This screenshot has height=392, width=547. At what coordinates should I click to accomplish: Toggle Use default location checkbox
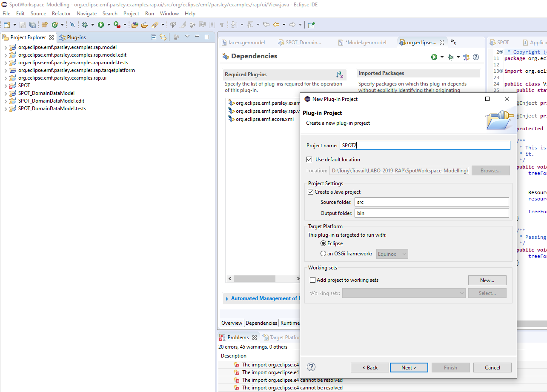(x=309, y=160)
